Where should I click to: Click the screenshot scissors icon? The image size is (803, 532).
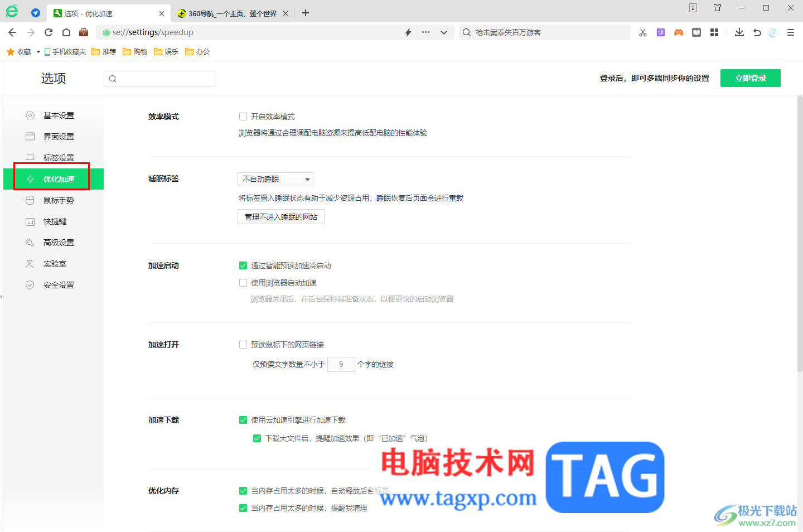point(642,32)
